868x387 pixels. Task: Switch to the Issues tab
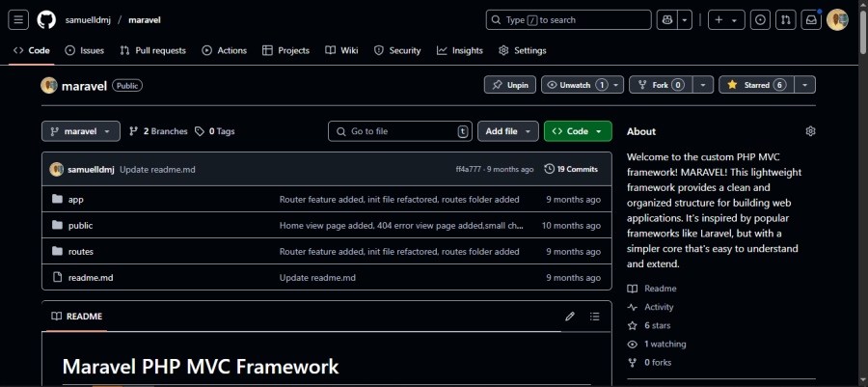tap(85, 50)
